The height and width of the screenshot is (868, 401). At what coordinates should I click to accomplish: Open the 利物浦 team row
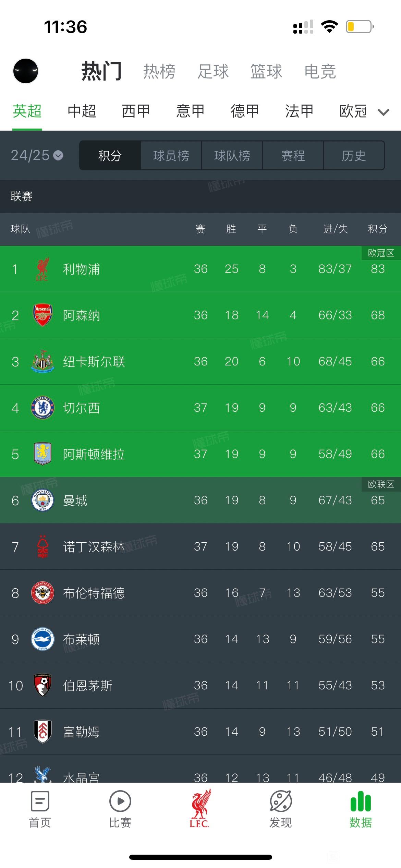point(200,269)
